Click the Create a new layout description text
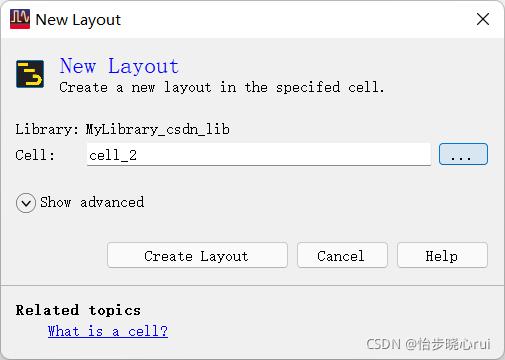The width and height of the screenshot is (505, 360). click(x=222, y=87)
